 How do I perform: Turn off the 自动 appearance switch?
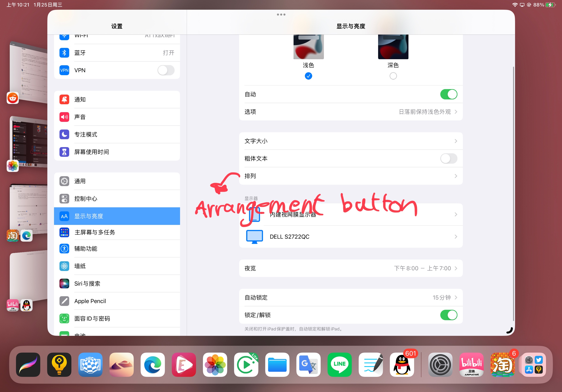449,94
